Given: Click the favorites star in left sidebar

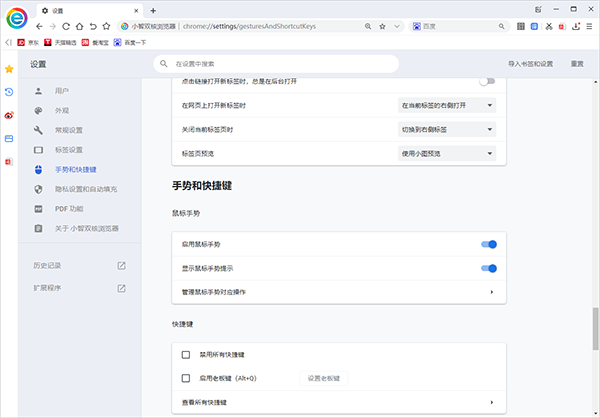Looking at the screenshot, I should coord(9,69).
